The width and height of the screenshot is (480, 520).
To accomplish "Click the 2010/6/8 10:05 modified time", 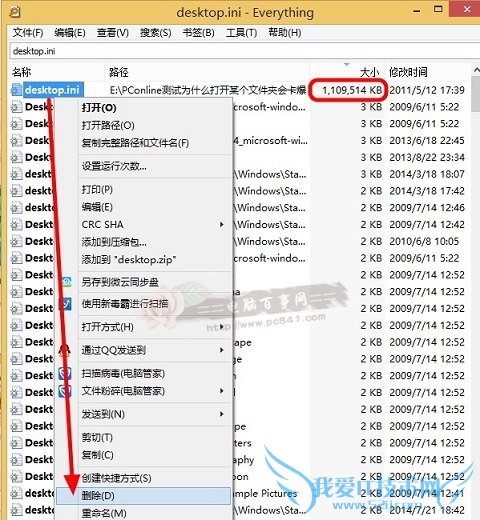I will [424, 241].
